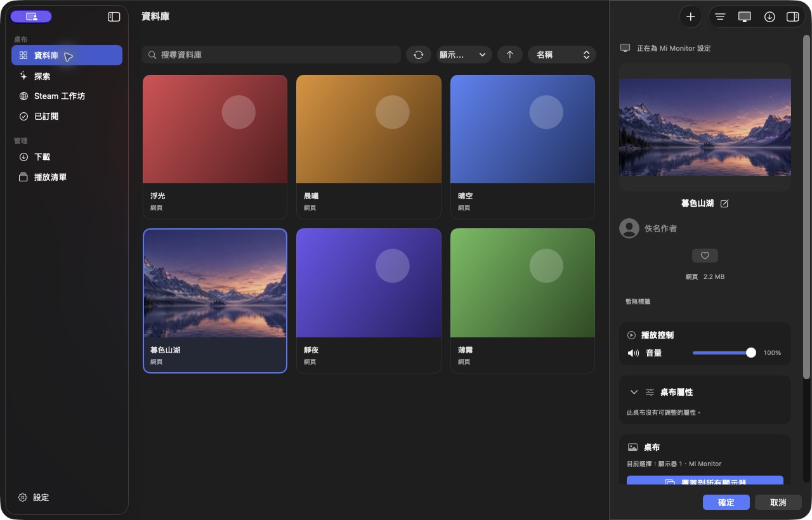
Task: Collapse the 桌布屬性 section chevron
Action: click(x=634, y=393)
